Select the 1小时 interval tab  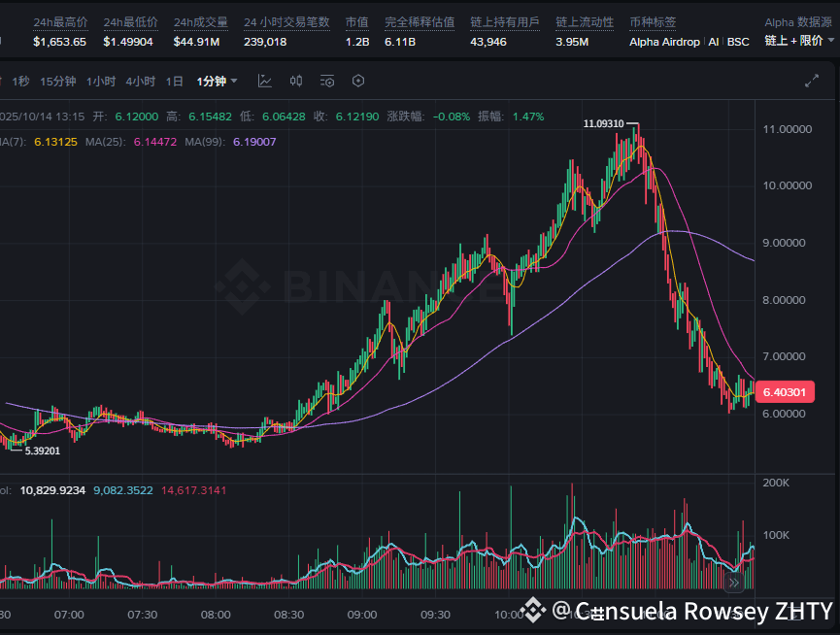point(101,82)
